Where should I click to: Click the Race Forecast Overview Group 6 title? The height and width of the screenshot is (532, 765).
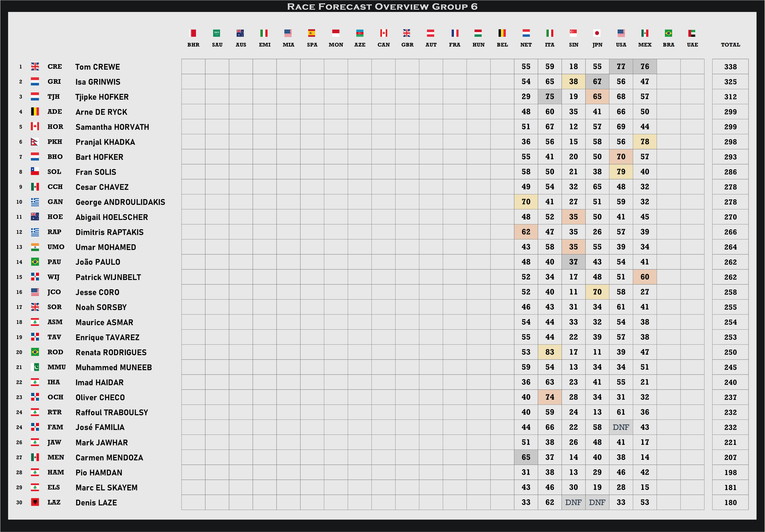[382, 6]
